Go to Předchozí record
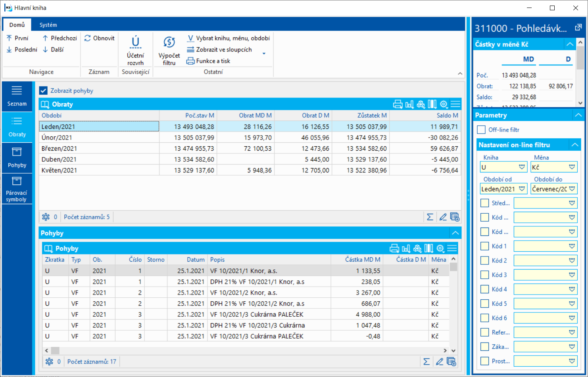This screenshot has width=588, height=377. point(60,38)
